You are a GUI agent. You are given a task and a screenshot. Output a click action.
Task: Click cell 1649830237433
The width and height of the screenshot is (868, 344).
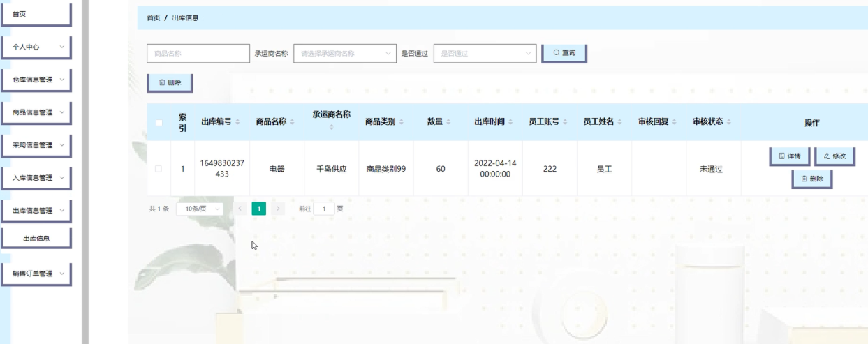[222, 168]
